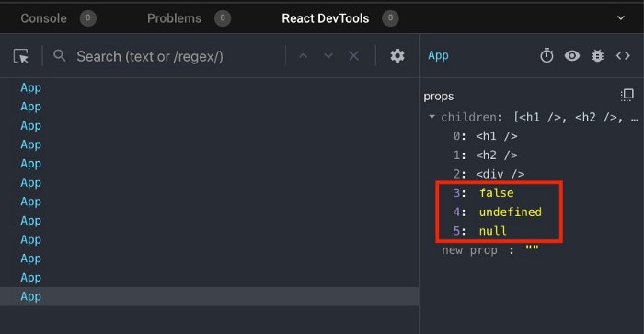Click the null value at index 5
This screenshot has width=644, height=334.
(492, 230)
